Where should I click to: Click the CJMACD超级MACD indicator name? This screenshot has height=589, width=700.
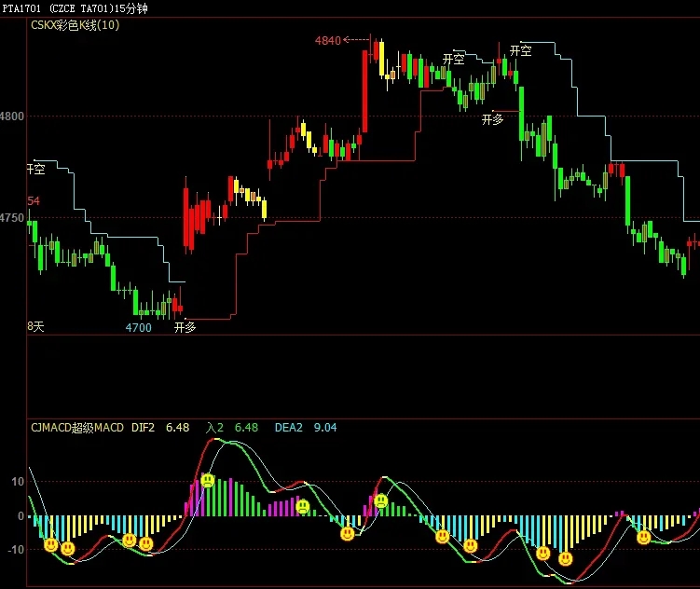pos(77,428)
